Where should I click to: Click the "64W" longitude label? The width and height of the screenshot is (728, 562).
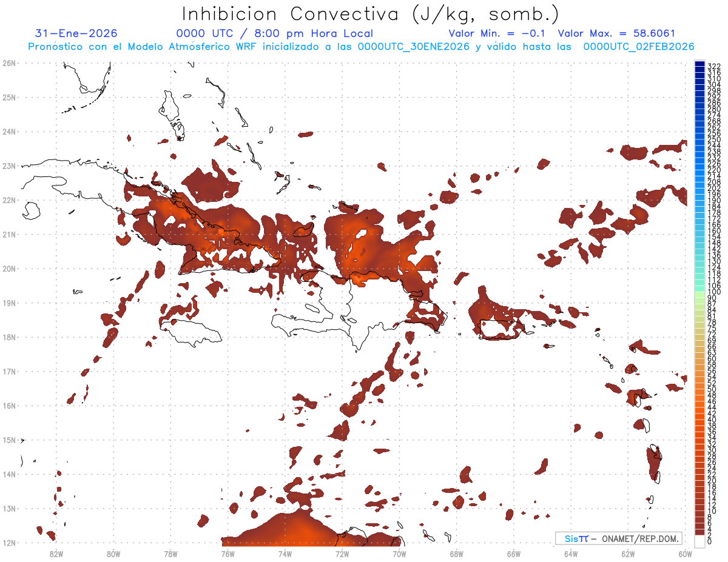point(571,553)
